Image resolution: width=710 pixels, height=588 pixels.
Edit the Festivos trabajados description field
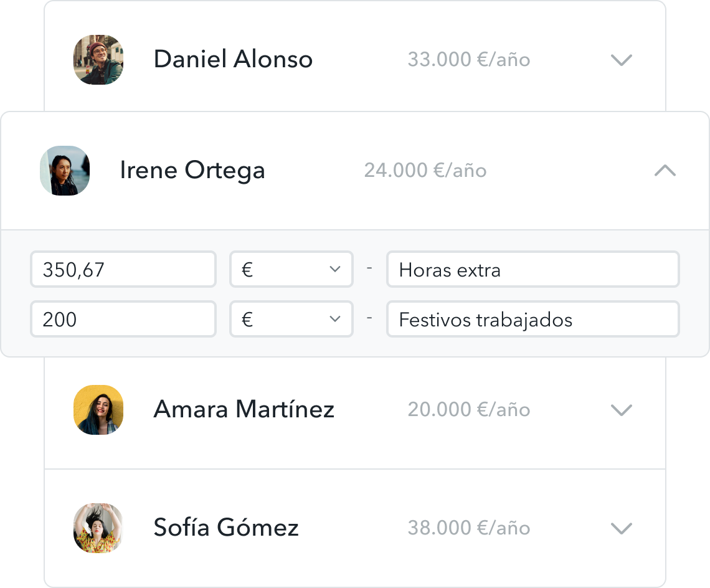[x=532, y=320]
